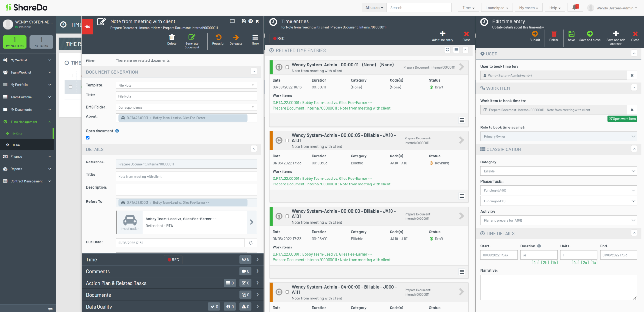The width and height of the screenshot is (644, 312).
Task: Click the Open work item button
Action: 622,119
